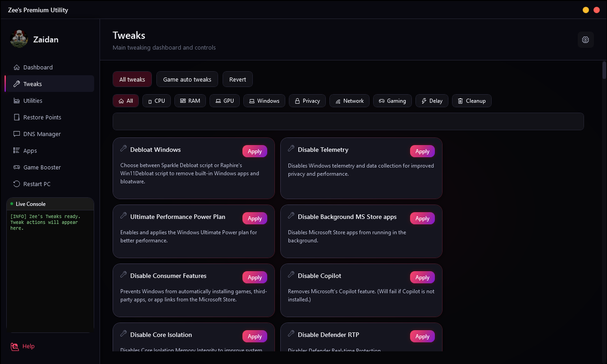Click the red close window button
The image size is (607, 364).
click(597, 10)
